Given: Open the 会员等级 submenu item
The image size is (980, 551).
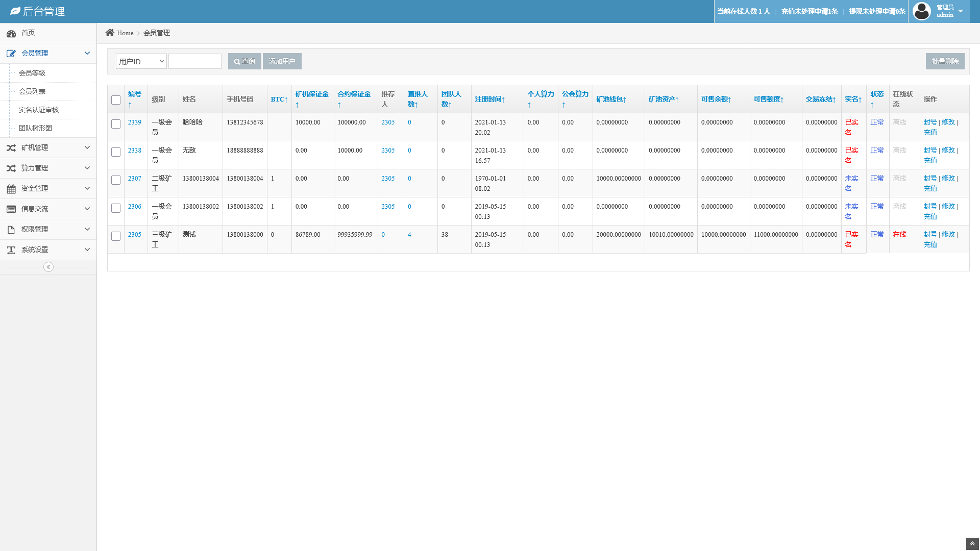Looking at the screenshot, I should [x=32, y=73].
